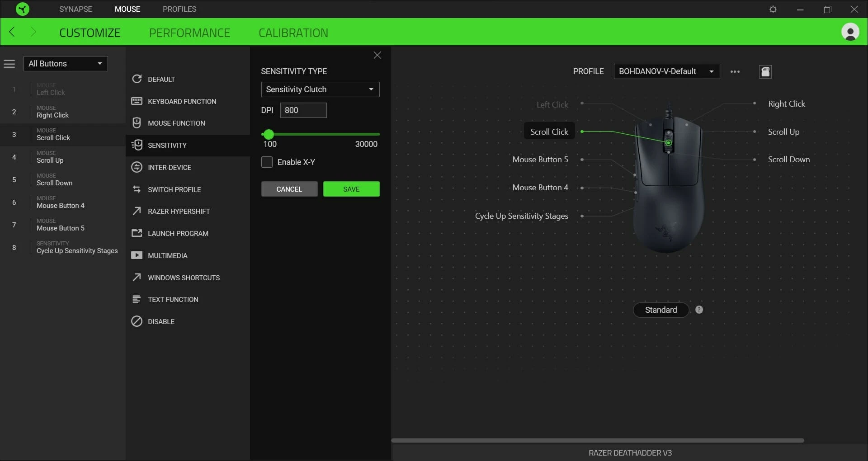Image resolution: width=868 pixels, height=461 pixels.
Task: Click the Launch Program icon
Action: pos(137,233)
